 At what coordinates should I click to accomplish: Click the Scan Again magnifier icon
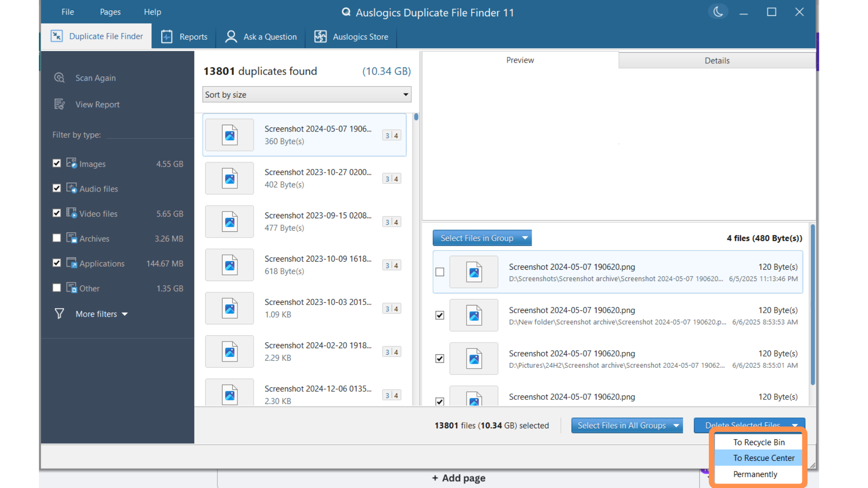click(x=59, y=78)
